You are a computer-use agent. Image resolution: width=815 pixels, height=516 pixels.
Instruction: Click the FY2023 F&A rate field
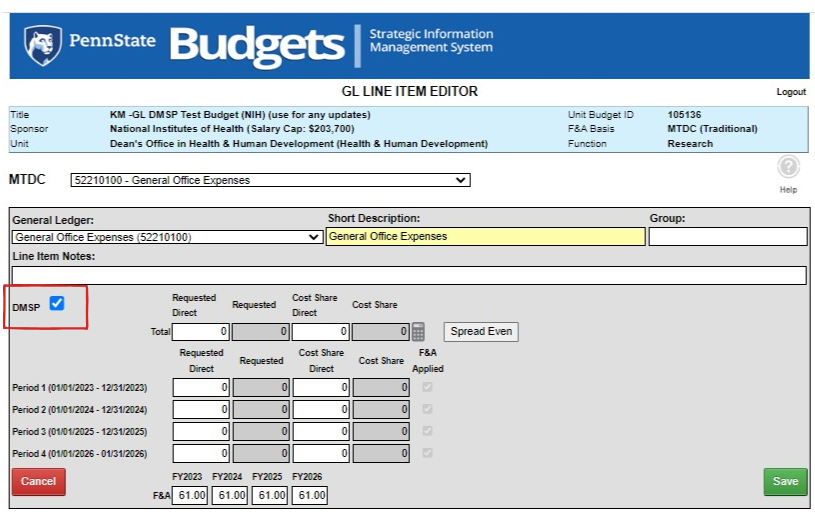coord(190,495)
